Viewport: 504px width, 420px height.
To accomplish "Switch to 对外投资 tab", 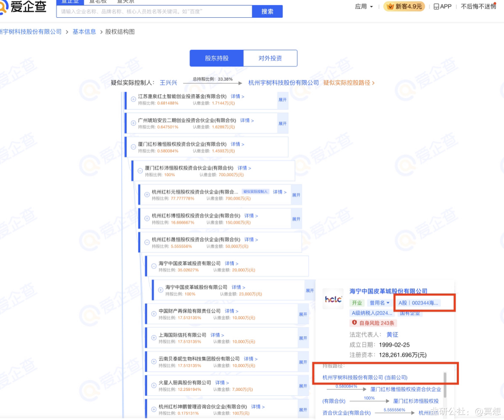I will coord(270,58).
